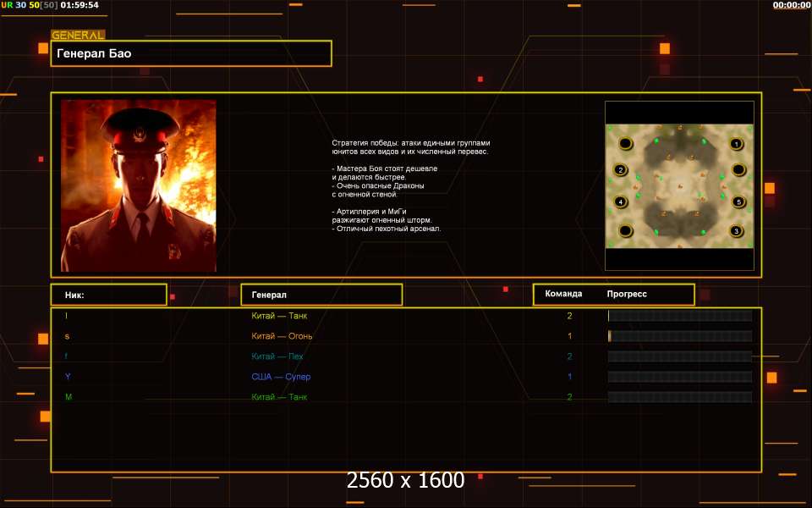Select the empty bottom-left start slot on minimap
812x508 pixels.
(625, 230)
